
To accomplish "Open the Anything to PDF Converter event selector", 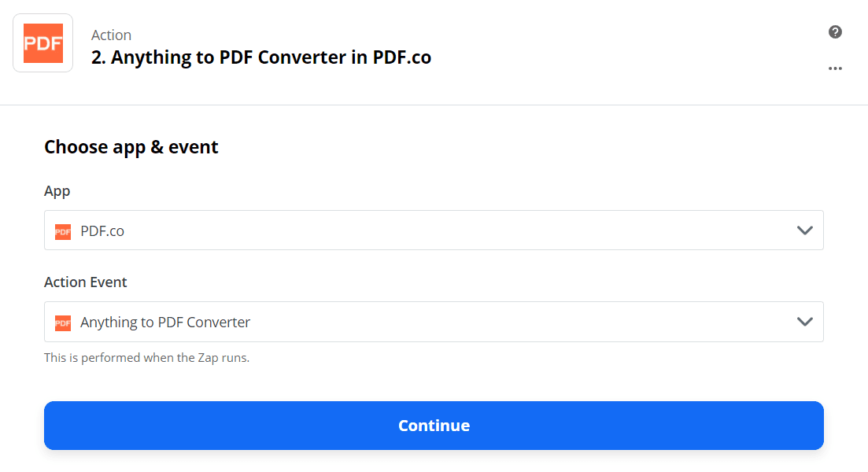I will click(x=433, y=322).
